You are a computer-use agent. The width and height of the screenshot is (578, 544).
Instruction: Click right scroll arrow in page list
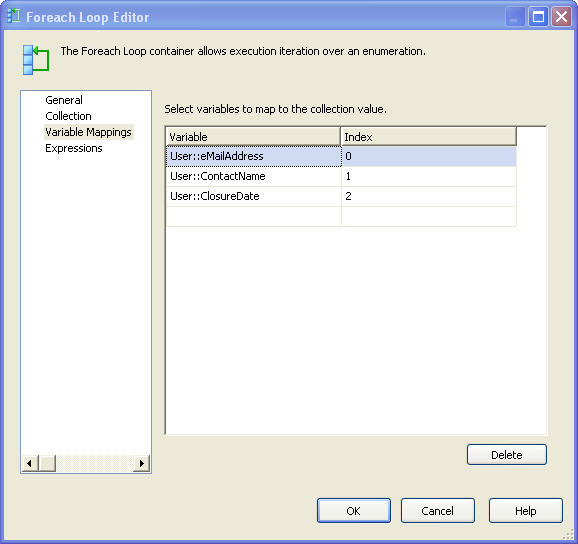point(142,463)
